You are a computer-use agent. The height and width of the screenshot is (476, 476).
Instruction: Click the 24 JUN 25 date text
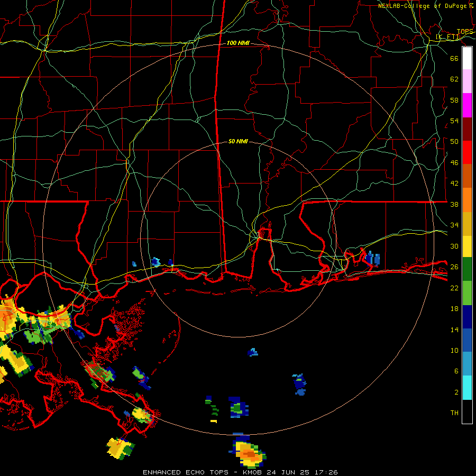(288, 472)
